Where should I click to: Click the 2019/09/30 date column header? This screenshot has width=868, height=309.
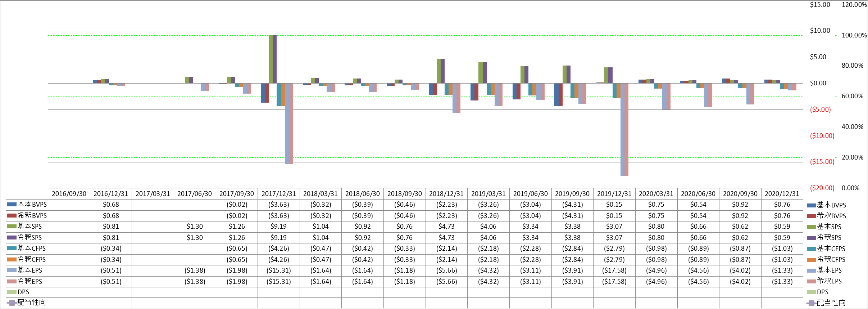tap(572, 194)
